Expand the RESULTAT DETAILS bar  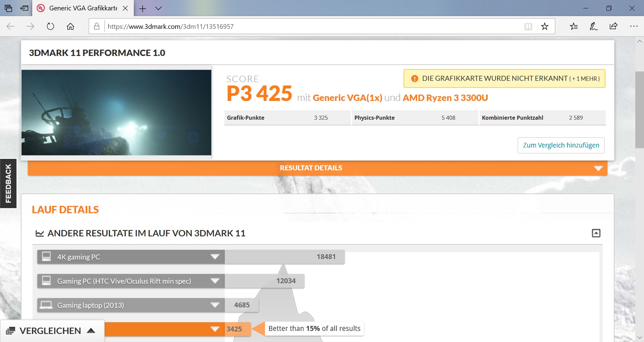point(317,168)
